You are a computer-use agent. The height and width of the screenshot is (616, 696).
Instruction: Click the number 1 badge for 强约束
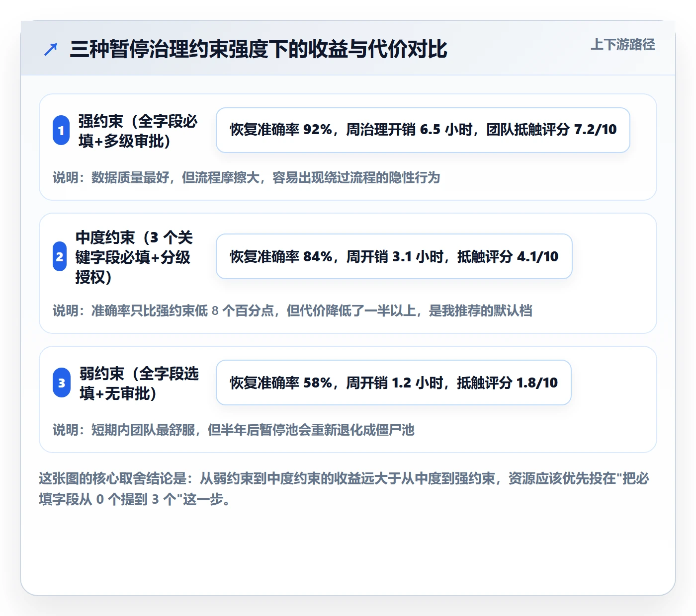[61, 131]
